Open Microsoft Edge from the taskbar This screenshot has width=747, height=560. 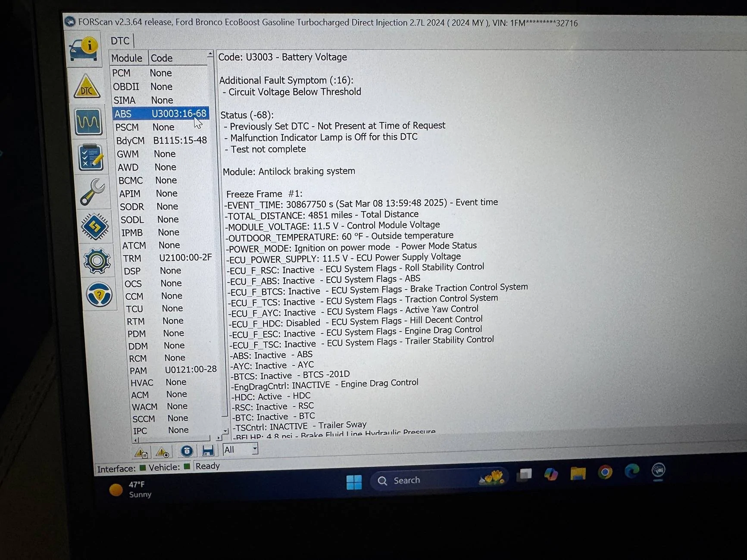tap(632, 471)
